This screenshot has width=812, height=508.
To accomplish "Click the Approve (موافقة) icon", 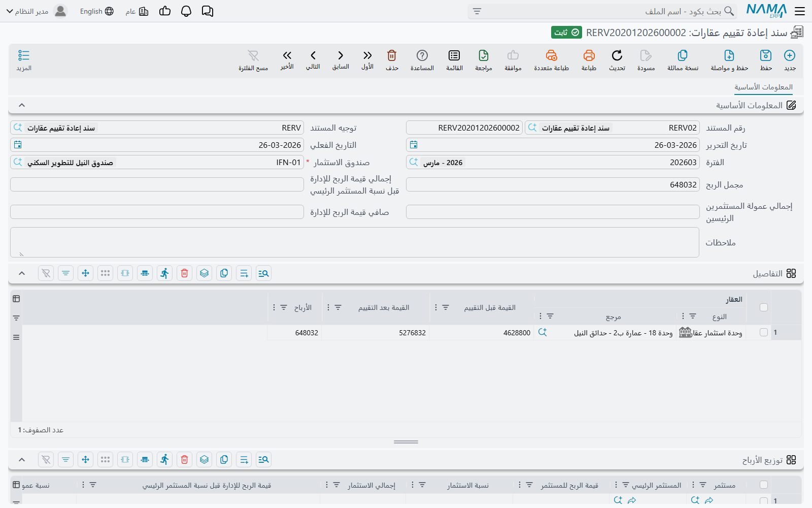I will [x=513, y=55].
